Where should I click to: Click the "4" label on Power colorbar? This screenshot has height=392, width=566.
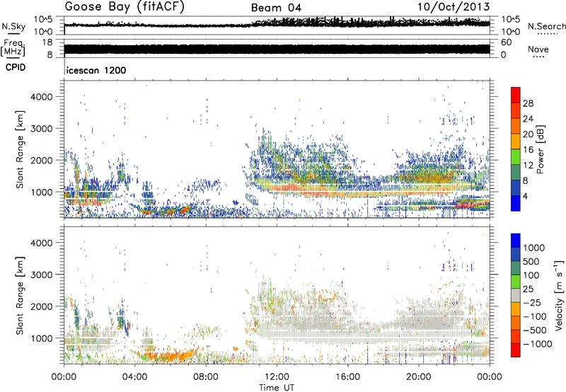point(525,197)
